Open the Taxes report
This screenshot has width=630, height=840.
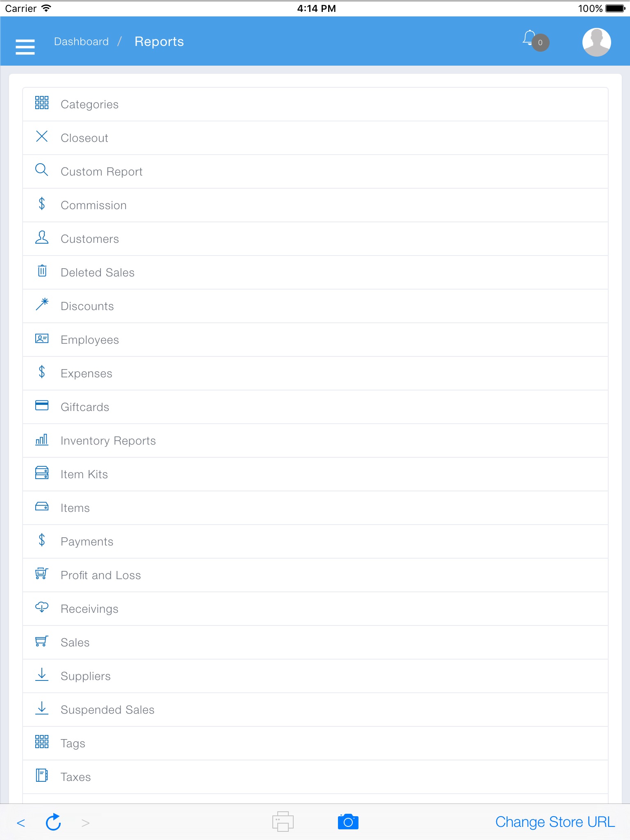[x=315, y=777]
